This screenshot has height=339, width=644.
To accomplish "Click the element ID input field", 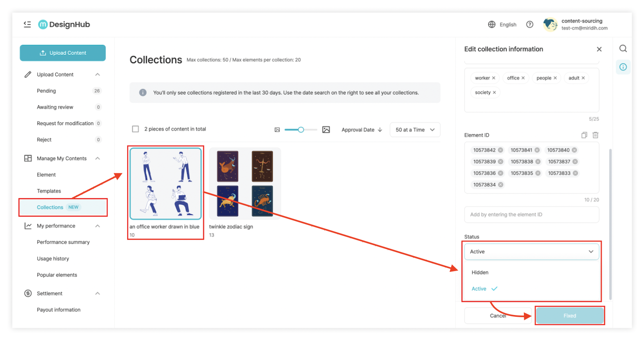I will pyautogui.click(x=531, y=214).
